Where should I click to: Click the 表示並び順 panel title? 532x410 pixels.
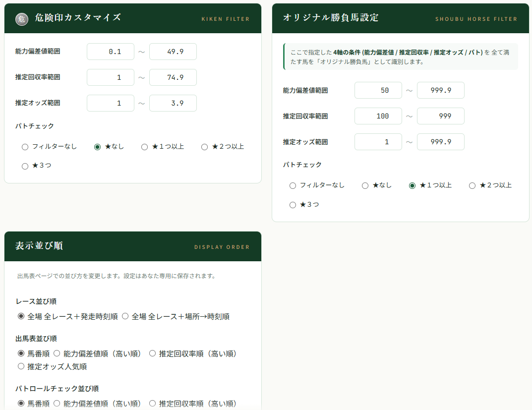coord(39,245)
